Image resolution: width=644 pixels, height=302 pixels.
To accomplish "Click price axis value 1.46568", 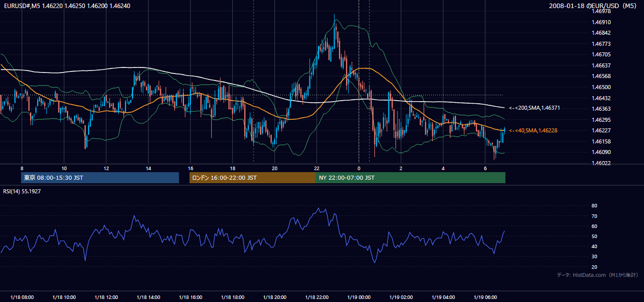I will 602,76.
